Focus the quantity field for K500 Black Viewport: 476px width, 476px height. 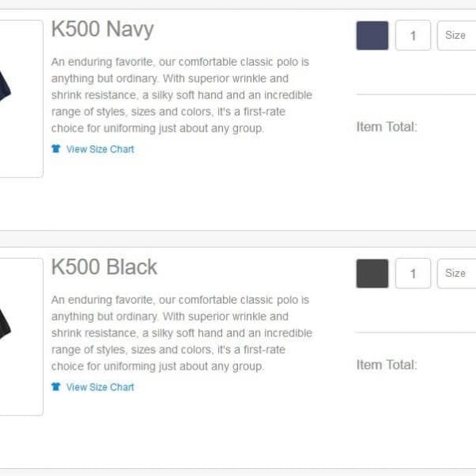pos(413,273)
